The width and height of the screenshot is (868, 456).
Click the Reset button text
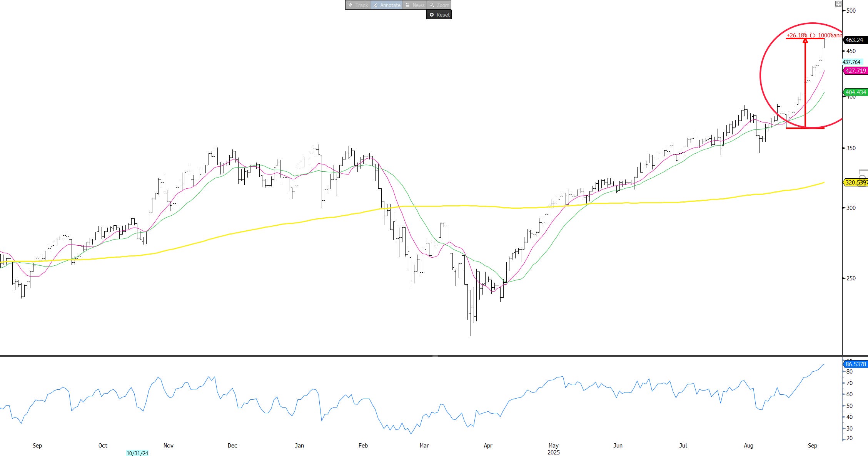pyautogui.click(x=443, y=15)
